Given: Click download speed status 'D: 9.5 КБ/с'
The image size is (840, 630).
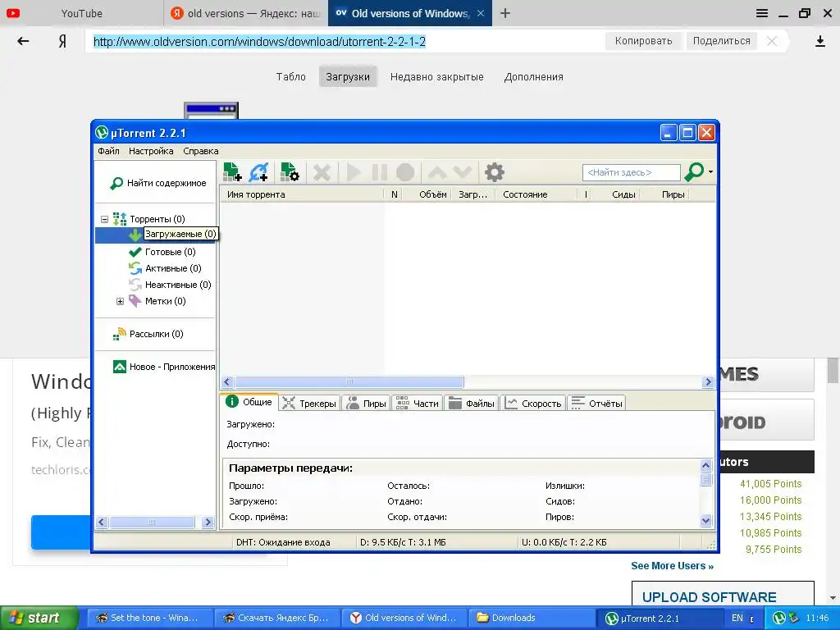Looking at the screenshot, I should pyautogui.click(x=403, y=542).
